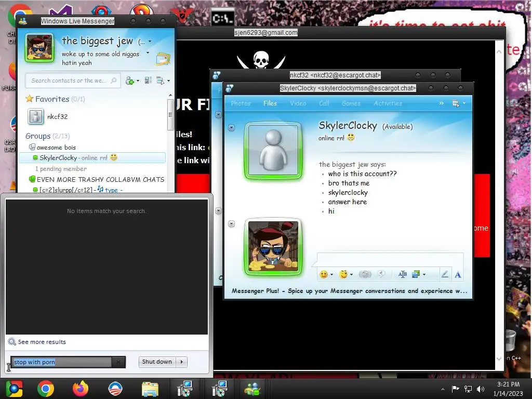532x399 pixels.
Task: Click the Messenger Plus! banner text
Action: (349, 291)
